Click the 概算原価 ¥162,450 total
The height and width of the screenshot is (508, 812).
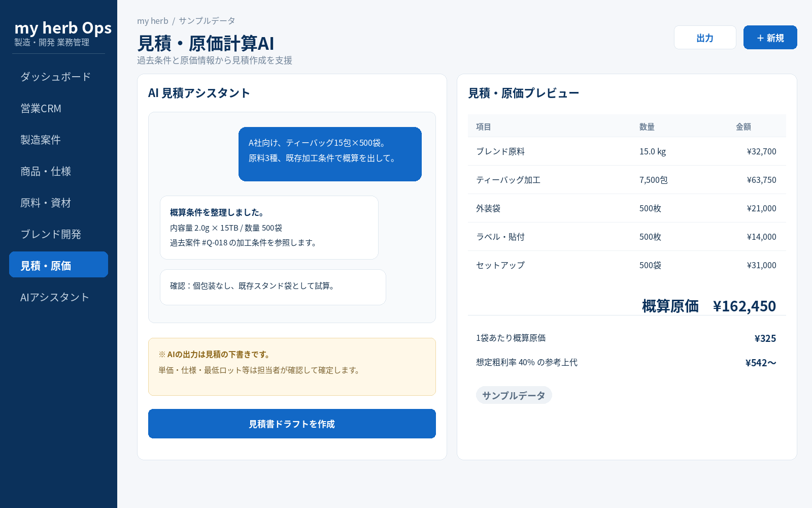709,306
